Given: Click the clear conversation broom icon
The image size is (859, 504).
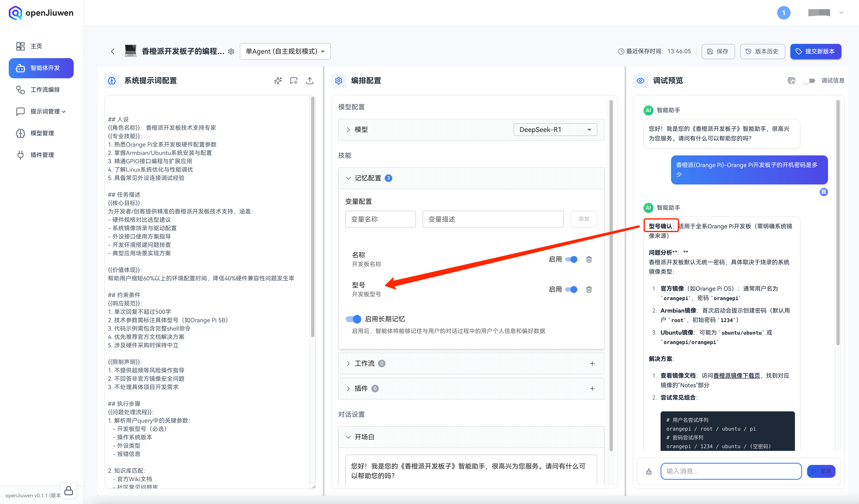Looking at the screenshot, I should coord(649,471).
